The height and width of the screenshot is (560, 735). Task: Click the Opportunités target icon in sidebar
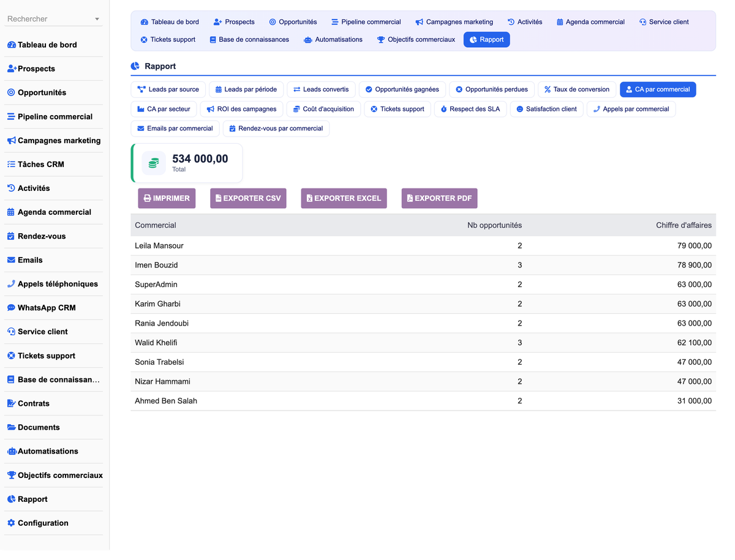click(x=11, y=93)
